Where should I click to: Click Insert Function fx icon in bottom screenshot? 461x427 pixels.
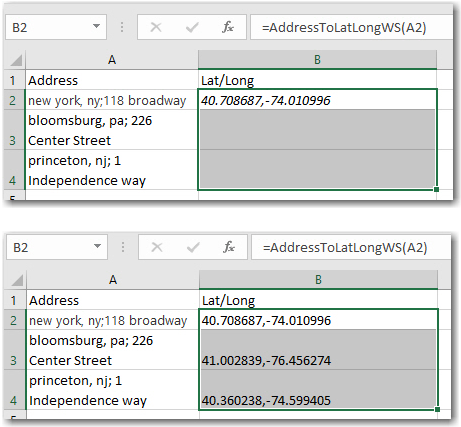(229, 247)
